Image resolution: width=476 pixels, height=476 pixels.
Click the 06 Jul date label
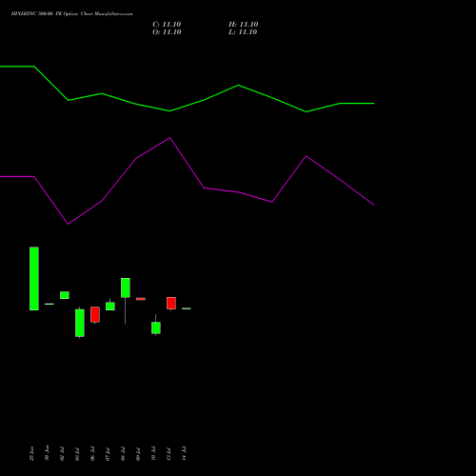click(92, 454)
